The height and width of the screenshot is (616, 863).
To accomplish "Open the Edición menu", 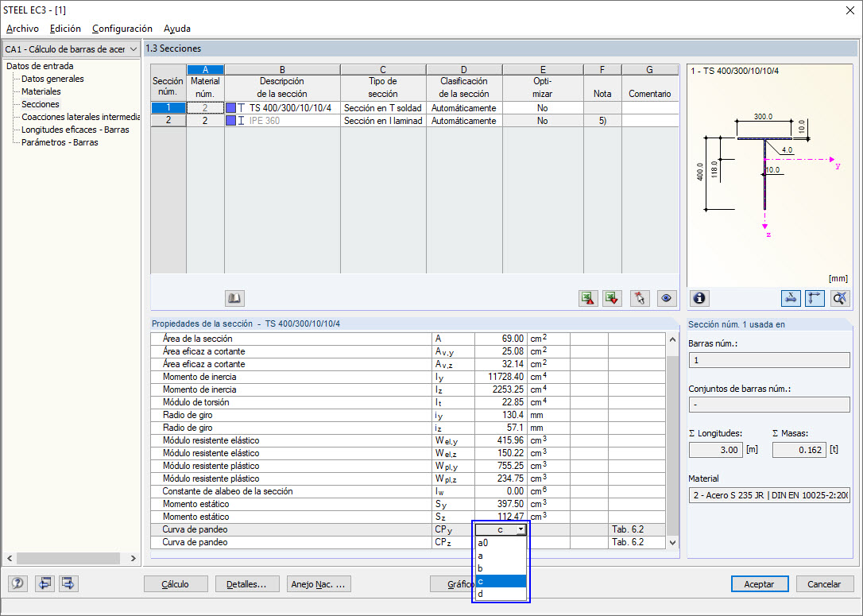I will click(65, 29).
